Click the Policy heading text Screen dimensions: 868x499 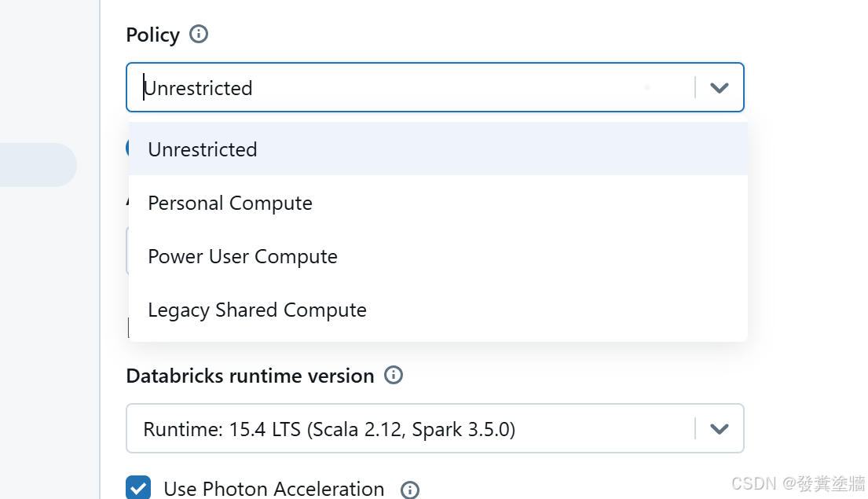[x=153, y=35]
